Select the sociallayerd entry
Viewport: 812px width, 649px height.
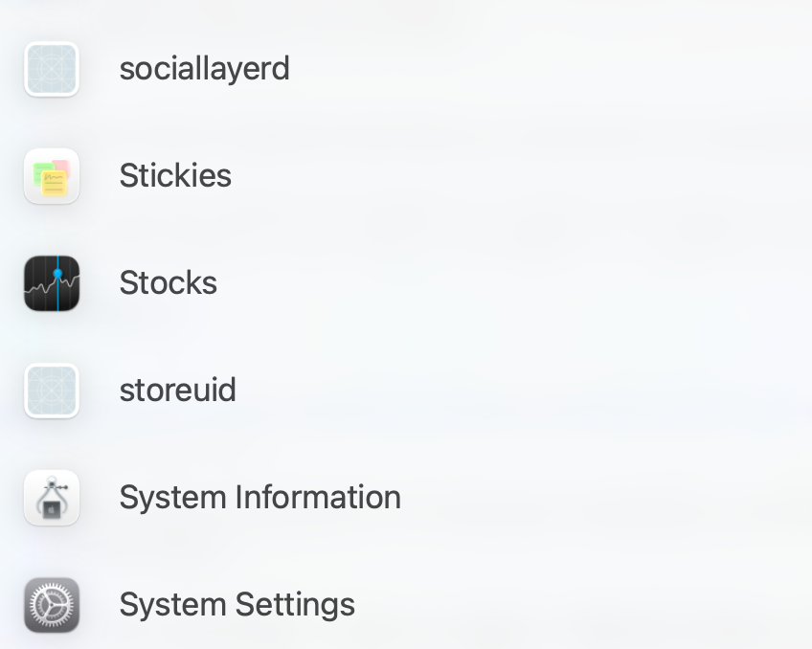point(204,69)
